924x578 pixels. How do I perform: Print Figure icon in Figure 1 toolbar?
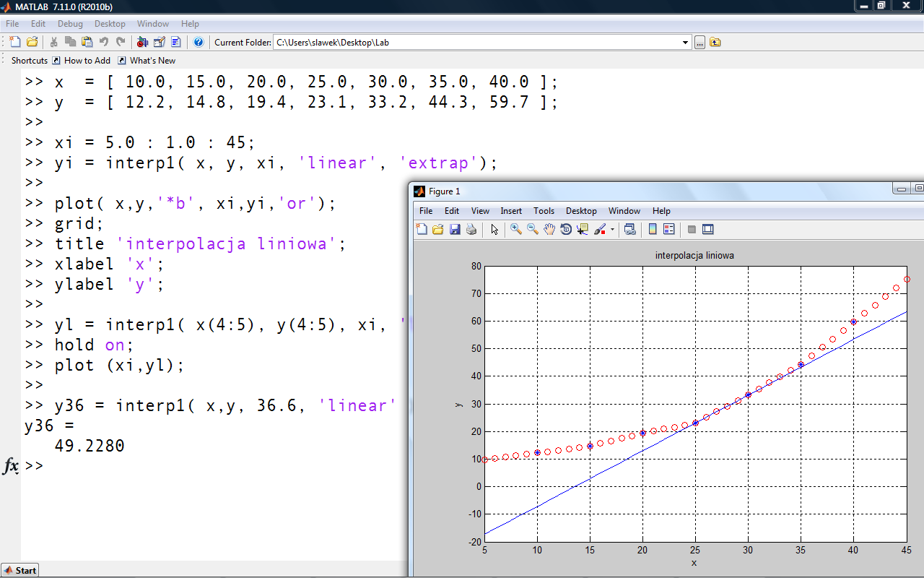[x=471, y=229]
